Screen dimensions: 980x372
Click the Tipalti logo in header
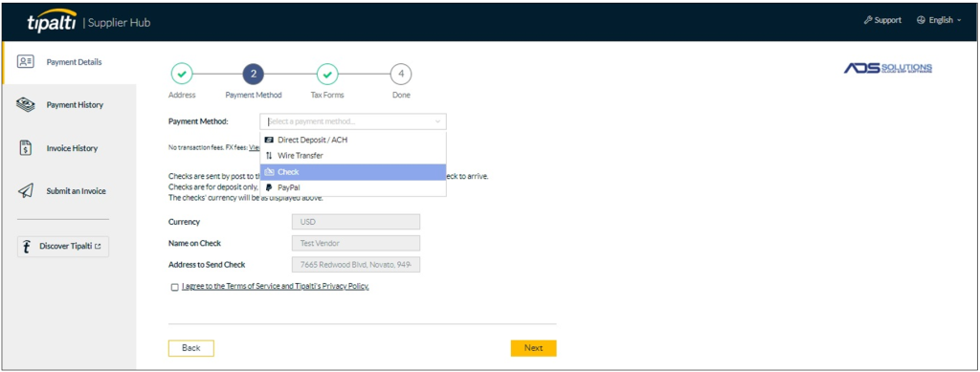(52, 21)
